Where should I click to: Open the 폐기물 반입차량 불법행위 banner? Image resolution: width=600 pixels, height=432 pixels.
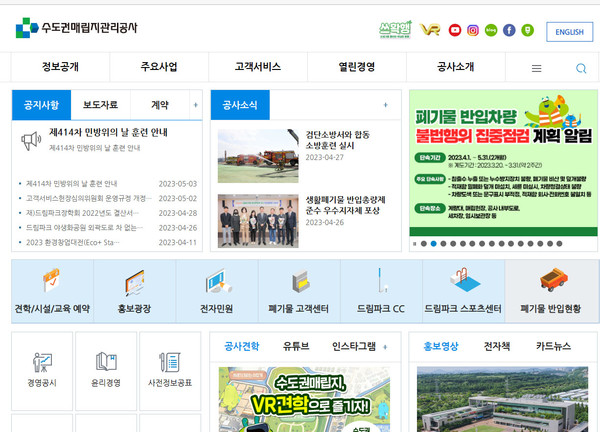tap(503, 163)
